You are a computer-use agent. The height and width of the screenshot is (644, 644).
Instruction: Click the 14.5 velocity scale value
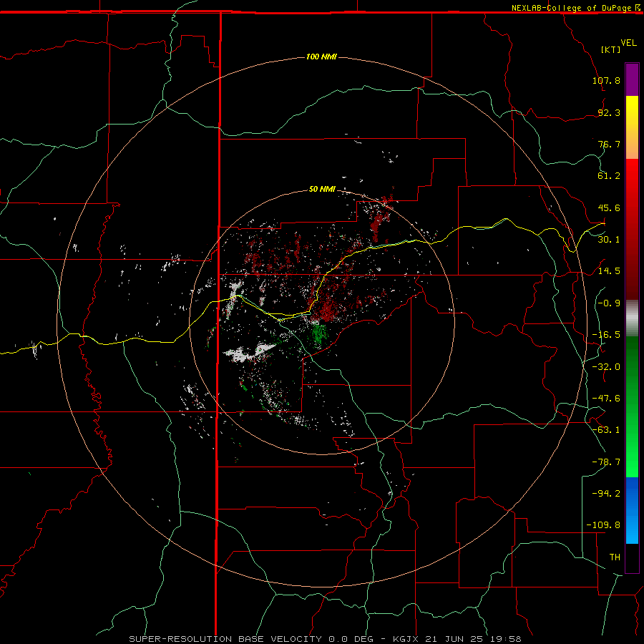tap(609, 271)
